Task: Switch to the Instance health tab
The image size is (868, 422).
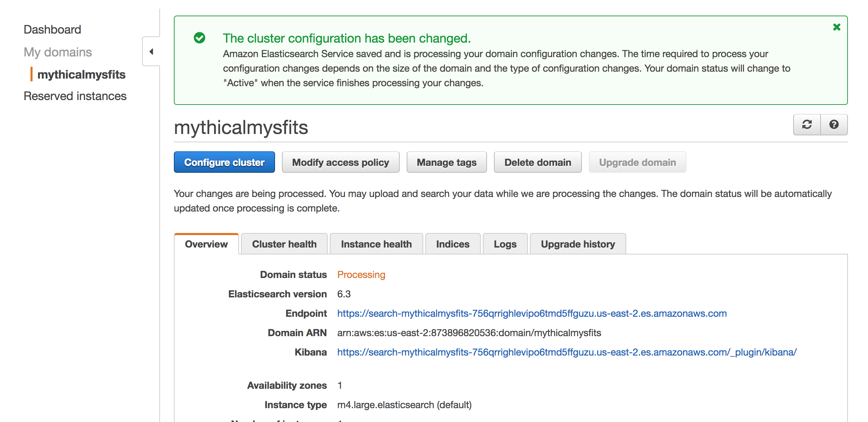Action: click(377, 244)
